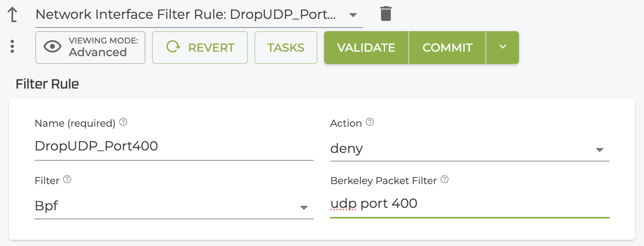Click the Revert button label
Screen dimensions: 644x246
211,48
